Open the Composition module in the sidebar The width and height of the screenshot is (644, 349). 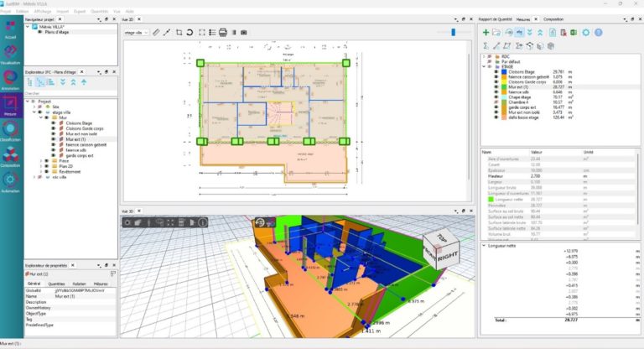tap(10, 158)
